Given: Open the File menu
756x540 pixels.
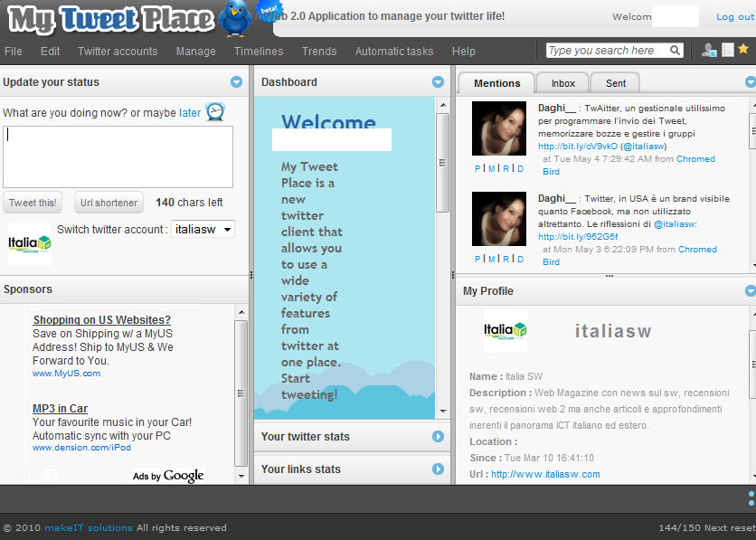Looking at the screenshot, I should [13, 52].
